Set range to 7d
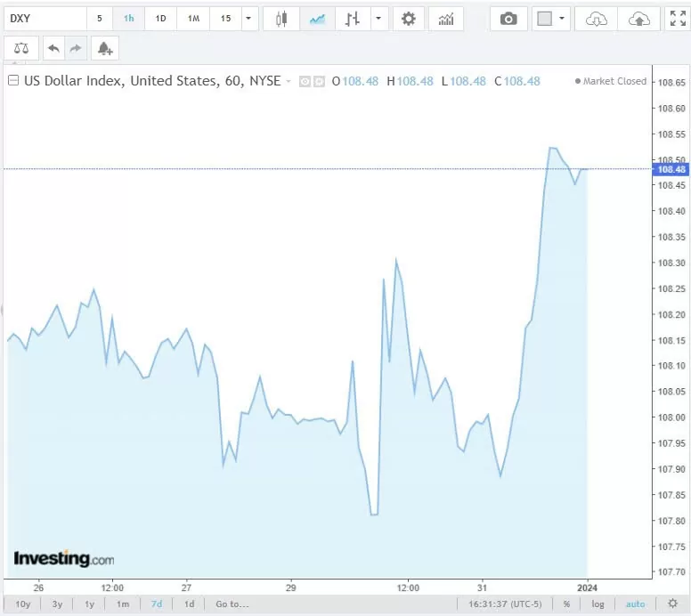 (x=157, y=604)
